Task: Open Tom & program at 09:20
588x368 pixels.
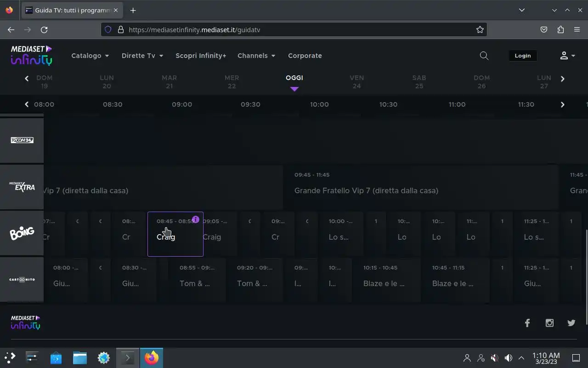Action: [x=255, y=280]
